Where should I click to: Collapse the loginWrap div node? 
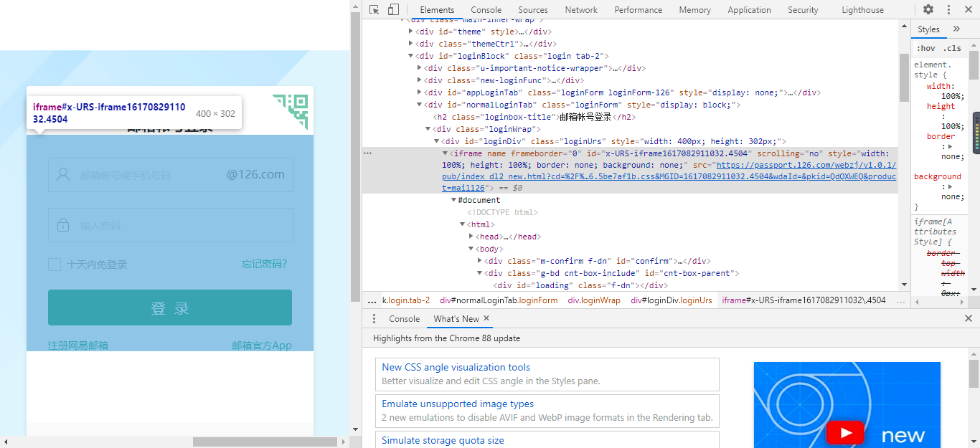(428, 129)
